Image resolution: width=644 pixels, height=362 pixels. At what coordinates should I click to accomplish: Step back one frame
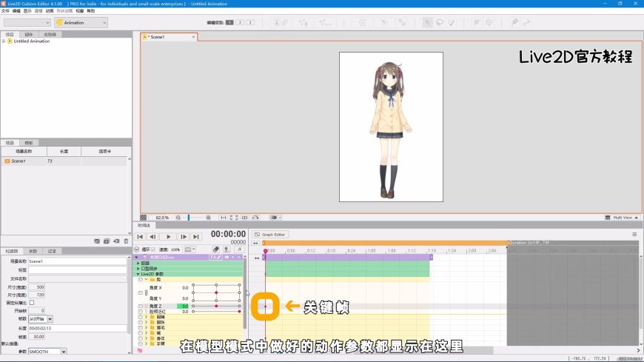(152, 237)
